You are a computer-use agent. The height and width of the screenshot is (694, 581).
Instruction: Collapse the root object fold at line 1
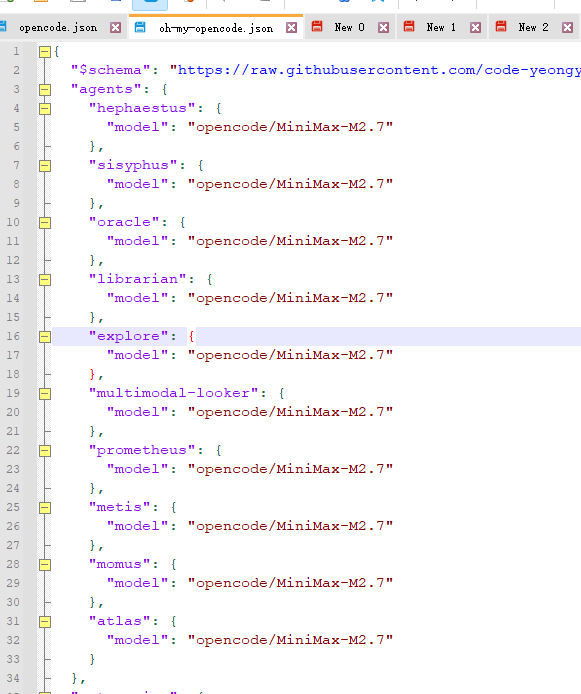click(45, 52)
